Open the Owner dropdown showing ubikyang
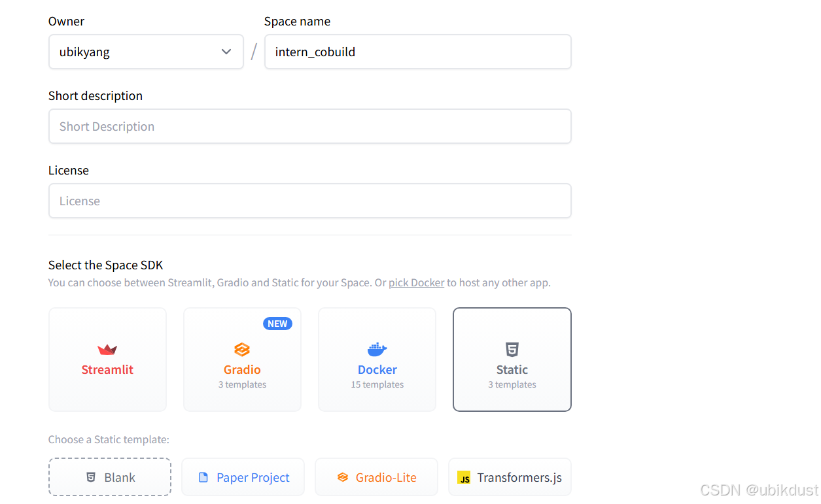Viewport: 821px width, 504px height. [146, 52]
